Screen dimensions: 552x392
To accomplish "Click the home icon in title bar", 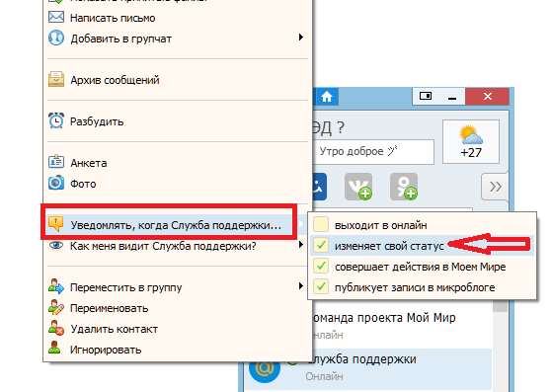I will coord(327,97).
